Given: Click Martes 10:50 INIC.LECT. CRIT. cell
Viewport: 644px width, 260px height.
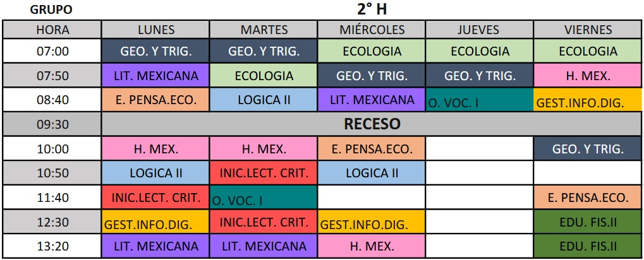Looking at the screenshot, I should [x=264, y=173].
